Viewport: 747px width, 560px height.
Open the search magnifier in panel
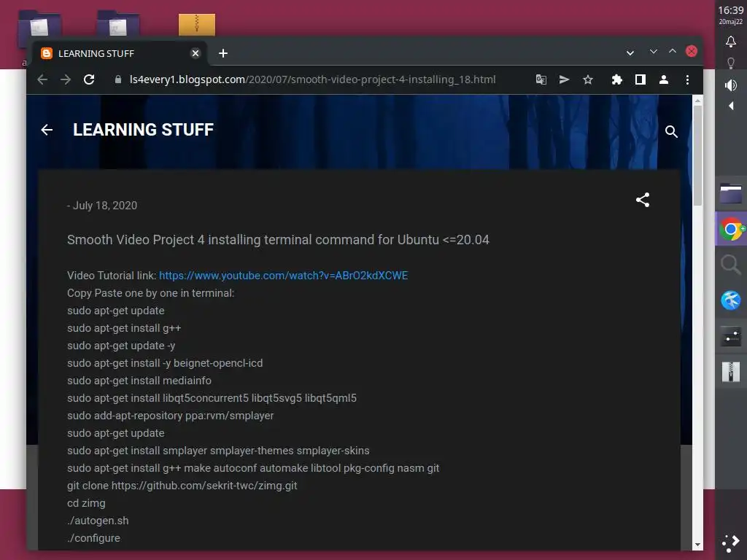tap(731, 265)
